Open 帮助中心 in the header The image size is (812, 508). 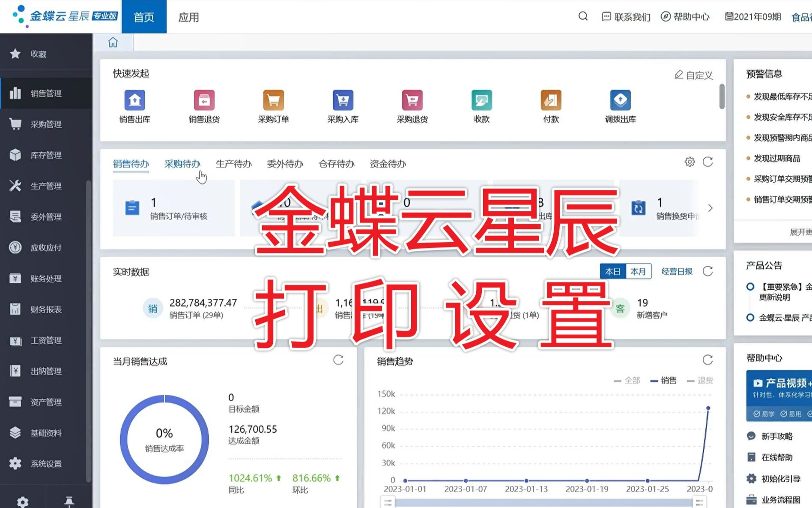[x=685, y=17]
